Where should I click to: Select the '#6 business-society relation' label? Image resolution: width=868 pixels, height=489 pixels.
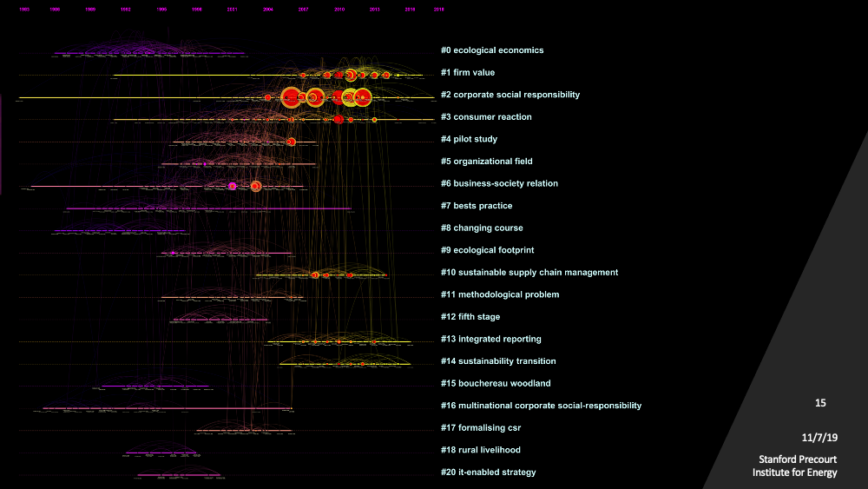(499, 183)
